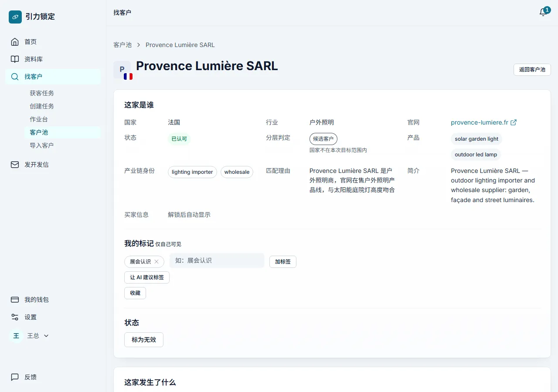Click the 王 user avatar
558x392 pixels.
[x=16, y=336]
